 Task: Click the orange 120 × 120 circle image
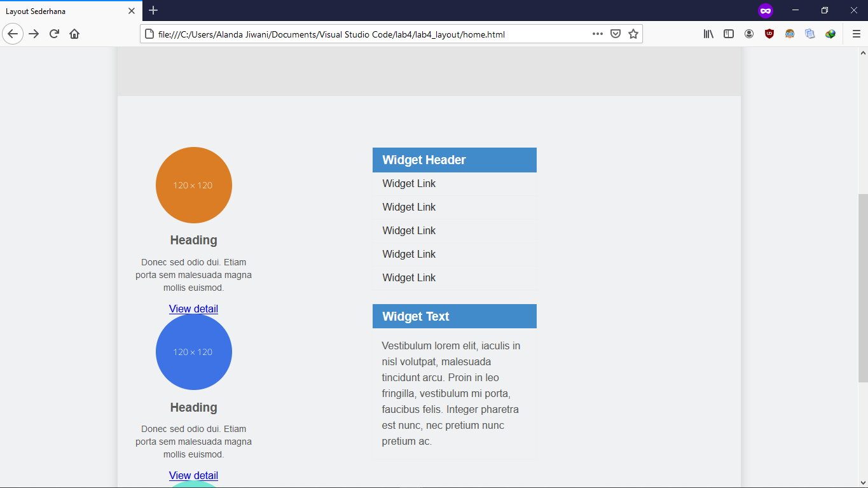pyautogui.click(x=194, y=185)
